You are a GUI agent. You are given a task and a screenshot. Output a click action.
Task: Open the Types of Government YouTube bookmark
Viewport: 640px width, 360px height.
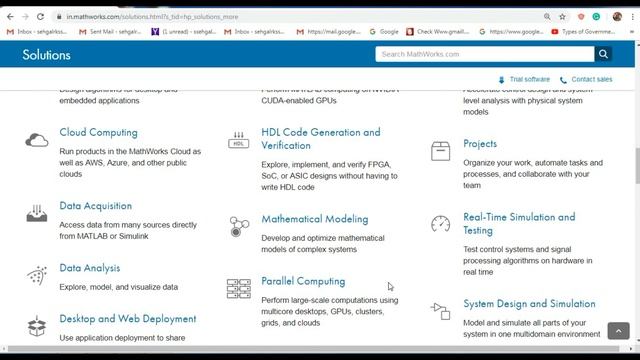[x=583, y=31]
